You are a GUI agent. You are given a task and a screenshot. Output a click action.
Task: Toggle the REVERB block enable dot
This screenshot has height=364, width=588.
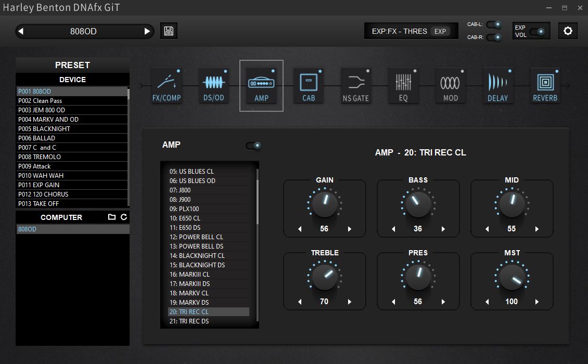tap(557, 71)
